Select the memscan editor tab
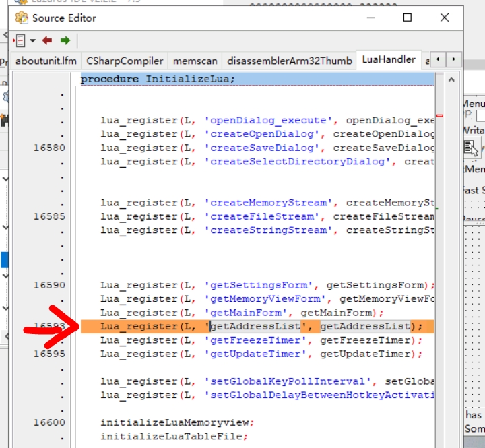Viewport: 485px width, 448px height. [195, 61]
